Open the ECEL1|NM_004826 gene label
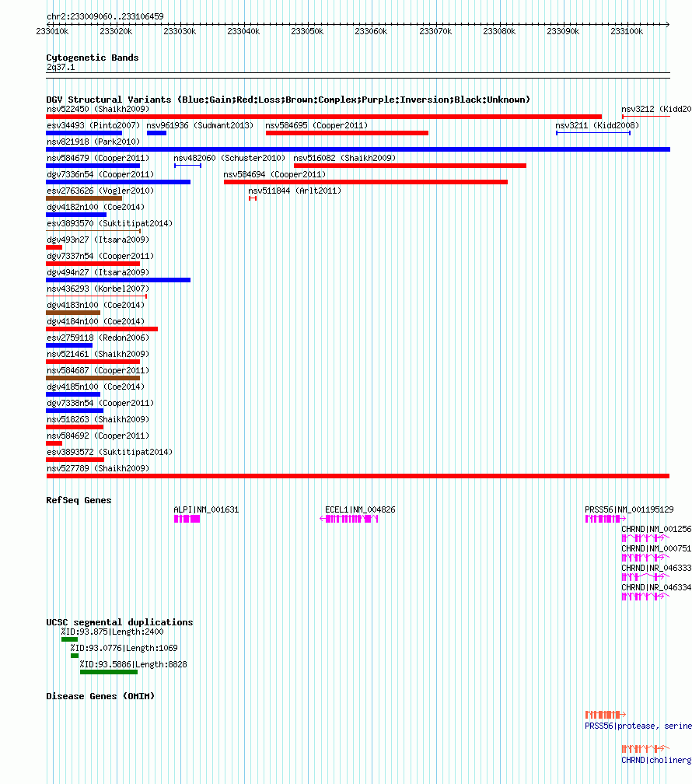Screen dimensions: 692x784 360,510
